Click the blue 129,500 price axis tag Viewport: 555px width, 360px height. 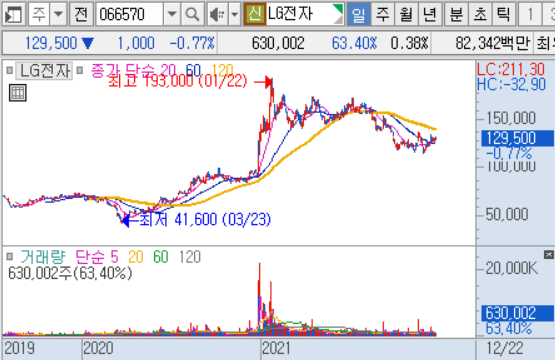click(517, 138)
